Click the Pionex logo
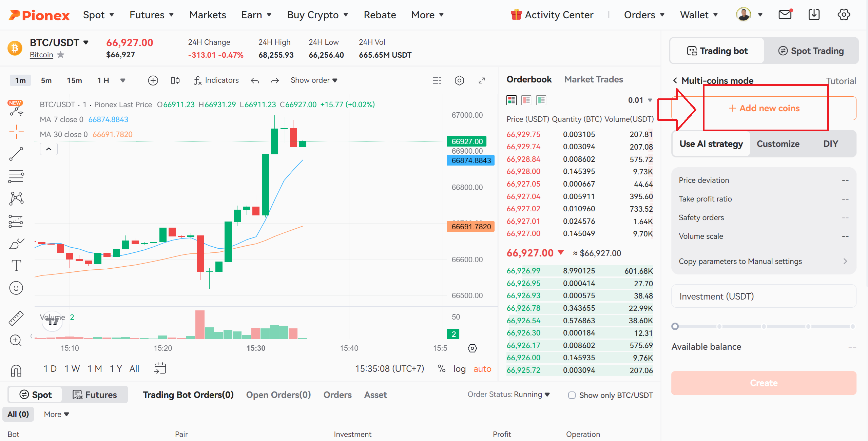Image resolution: width=868 pixels, height=441 pixels. [39, 15]
